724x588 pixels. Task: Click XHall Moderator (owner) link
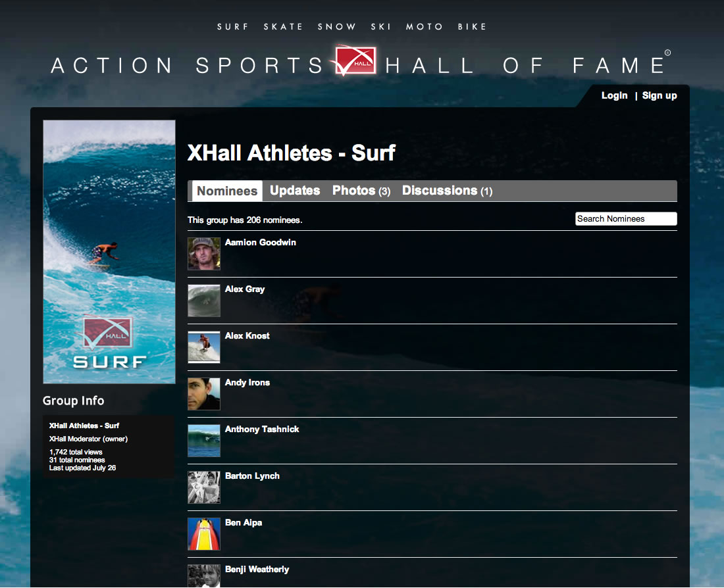(88, 439)
